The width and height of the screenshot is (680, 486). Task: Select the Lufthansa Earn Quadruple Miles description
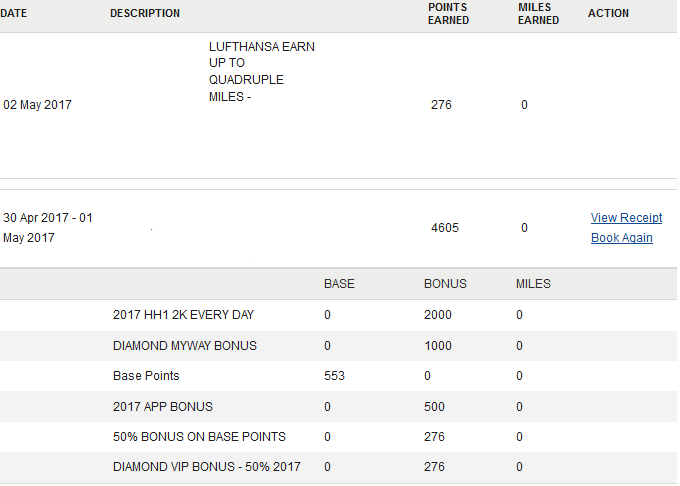262,72
